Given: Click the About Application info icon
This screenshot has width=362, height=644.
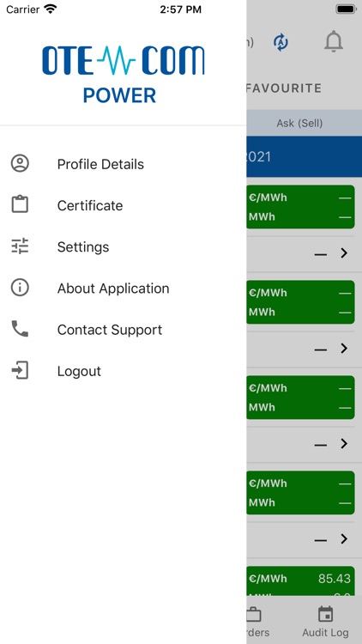Looking at the screenshot, I should 20,288.
